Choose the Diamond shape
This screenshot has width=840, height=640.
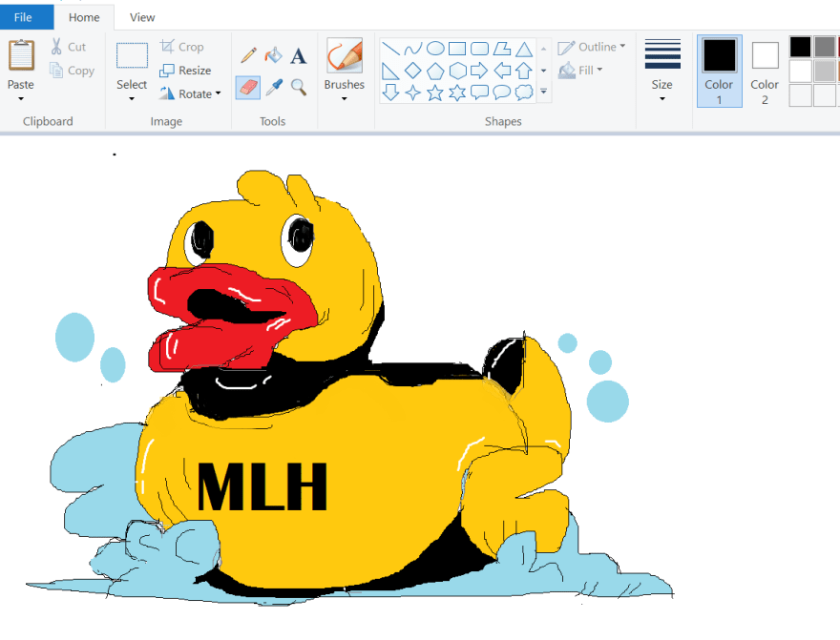[x=412, y=71]
